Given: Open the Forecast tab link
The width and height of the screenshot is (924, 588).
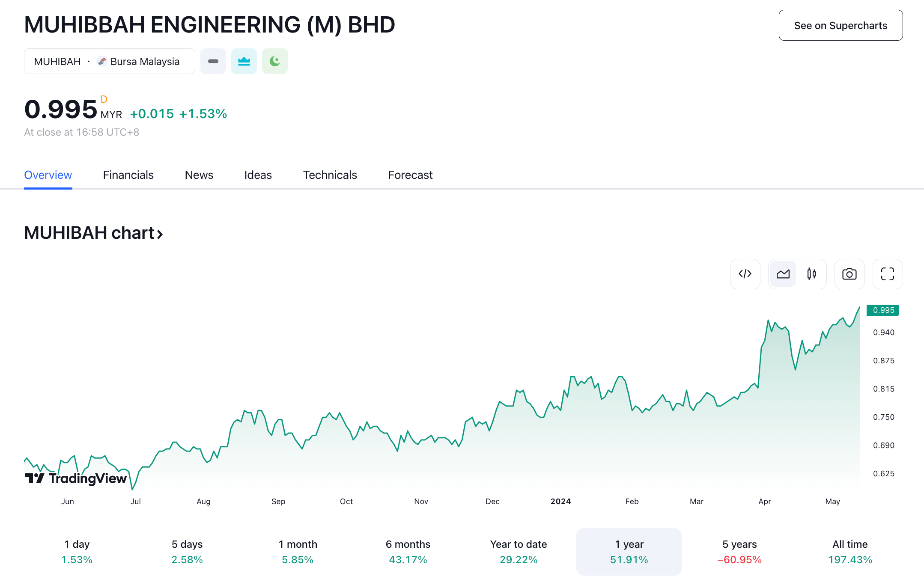Looking at the screenshot, I should pos(410,175).
